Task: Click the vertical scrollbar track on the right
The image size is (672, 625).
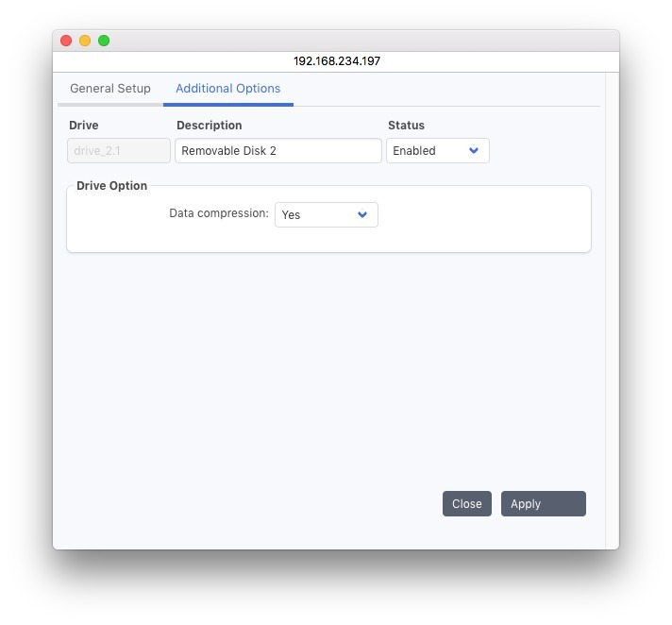Action: pos(612,312)
